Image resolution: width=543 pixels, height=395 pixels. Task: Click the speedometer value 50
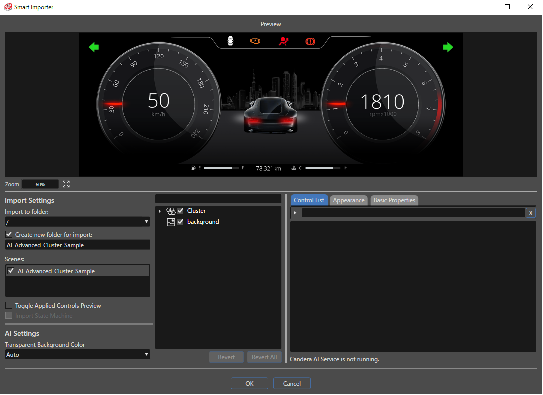click(x=159, y=101)
